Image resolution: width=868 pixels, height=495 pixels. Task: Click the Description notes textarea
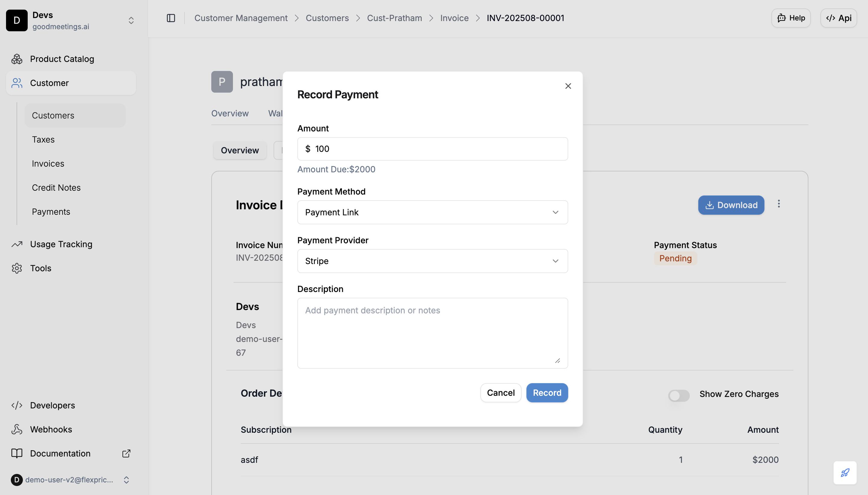click(432, 333)
